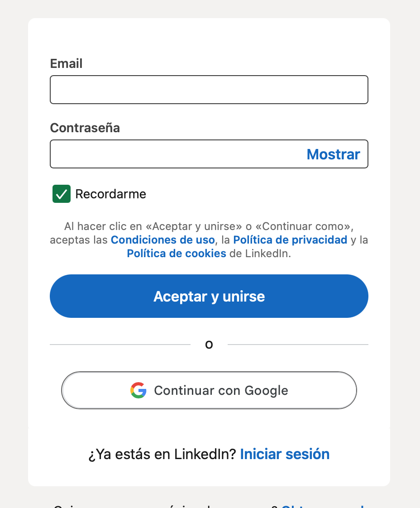Viewport: 420px width, 508px height.
Task: Follow the Iniciar sesión link
Action: [x=285, y=454]
